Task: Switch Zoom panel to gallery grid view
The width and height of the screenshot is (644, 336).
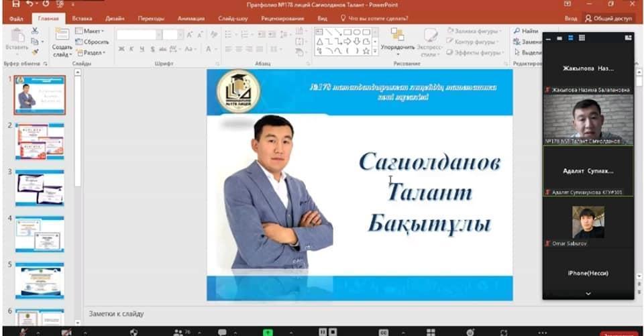Action: coord(582,38)
